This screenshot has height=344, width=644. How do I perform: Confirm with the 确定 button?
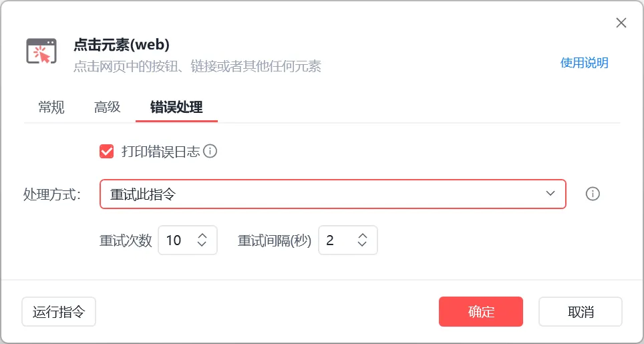(480, 312)
